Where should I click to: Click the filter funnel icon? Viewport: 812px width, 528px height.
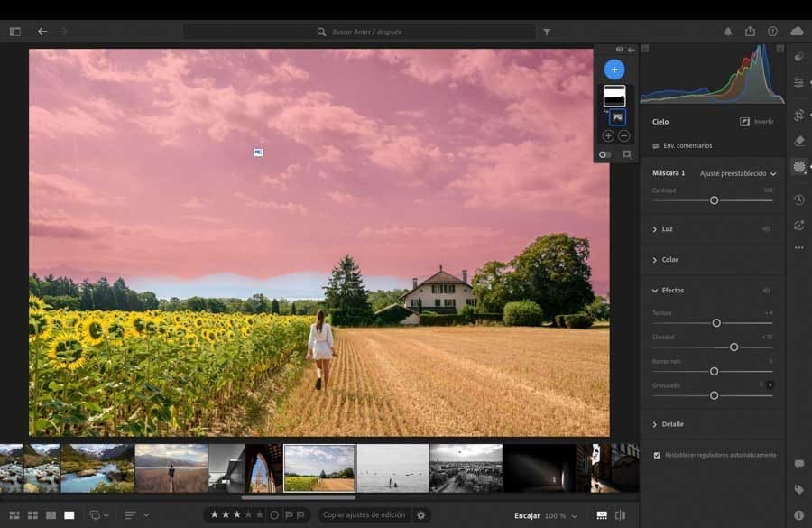(547, 32)
